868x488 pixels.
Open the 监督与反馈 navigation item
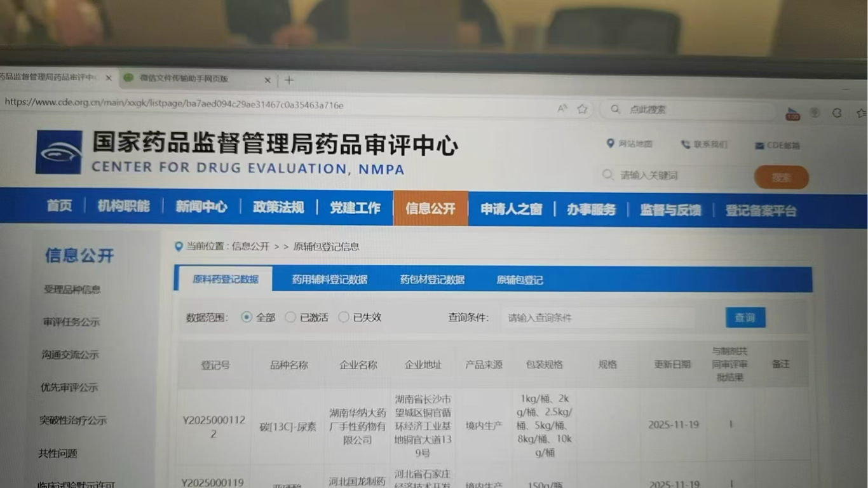(670, 210)
